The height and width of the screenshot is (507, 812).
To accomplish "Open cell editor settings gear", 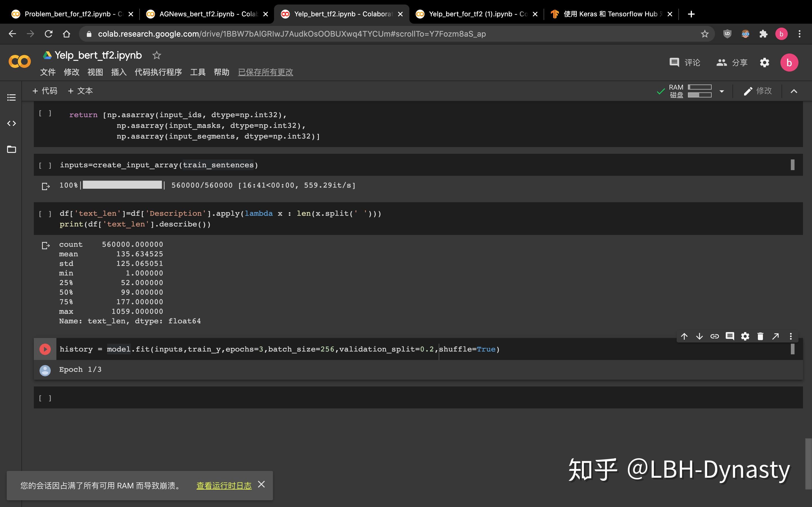I will pos(745,336).
